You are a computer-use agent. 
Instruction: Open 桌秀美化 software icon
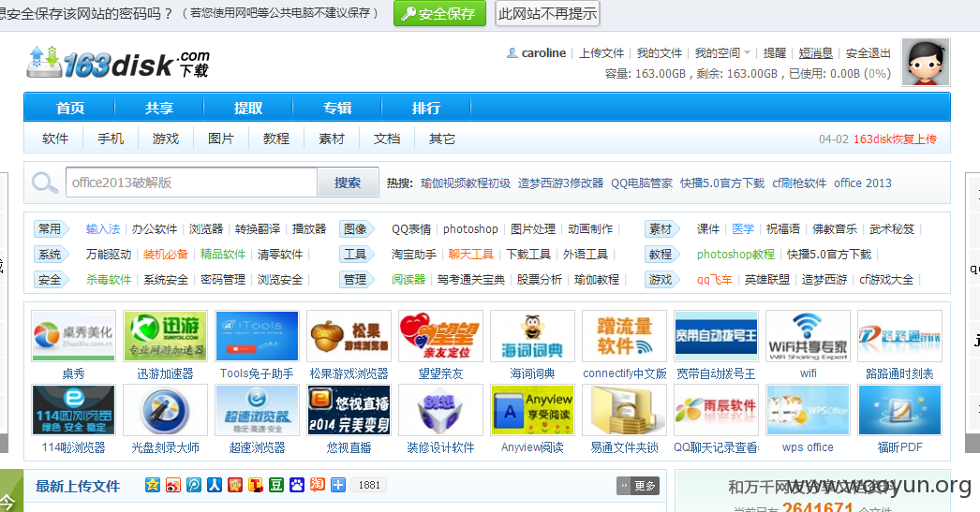[x=73, y=336]
